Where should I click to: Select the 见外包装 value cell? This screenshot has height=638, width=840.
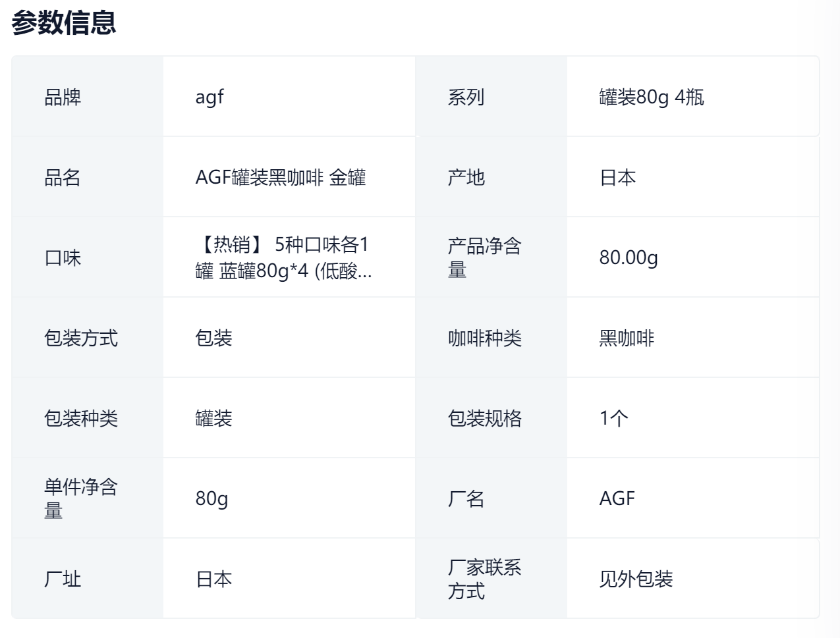click(x=636, y=579)
